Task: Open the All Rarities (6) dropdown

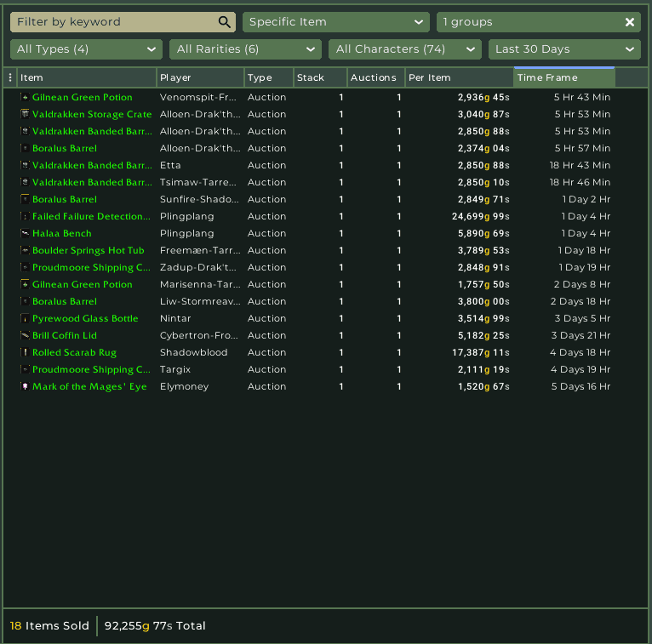Action: point(245,49)
